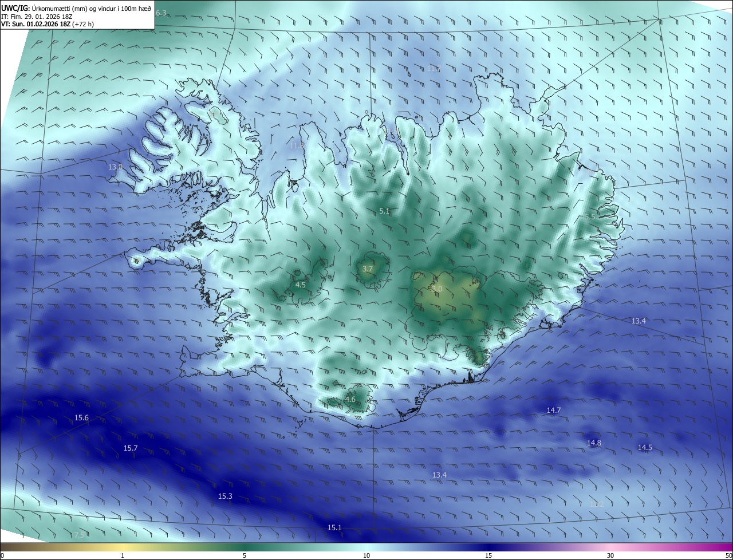733x560 pixels.
Task: Click the 4.5 value label
Action: click(x=301, y=285)
